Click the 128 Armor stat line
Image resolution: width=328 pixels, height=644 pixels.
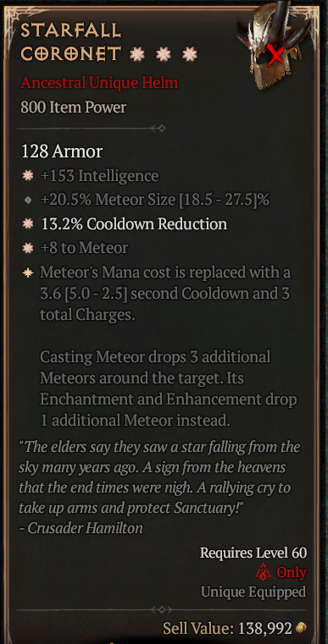tap(62, 151)
